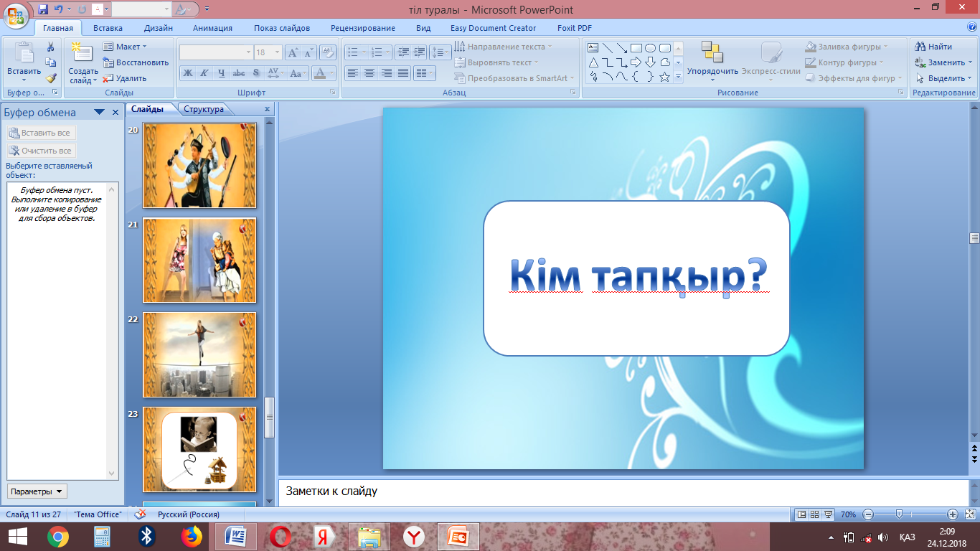The width and height of the screenshot is (980, 551).
Task: Click the zoom slider handle
Action: click(x=898, y=514)
